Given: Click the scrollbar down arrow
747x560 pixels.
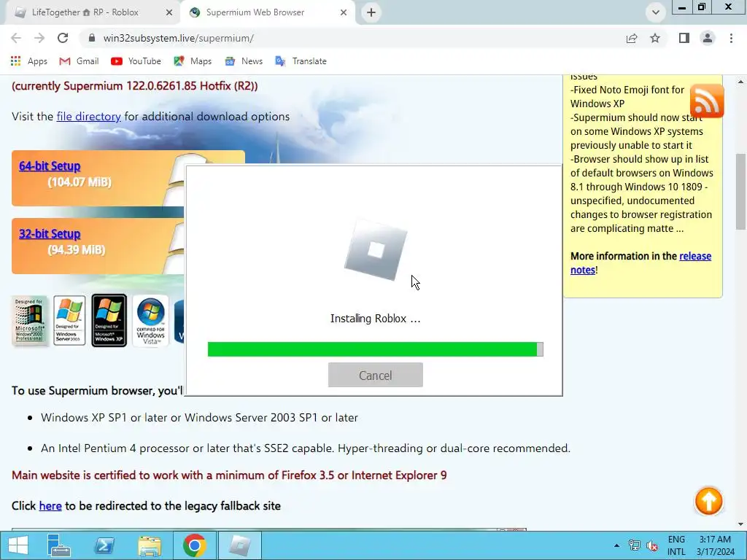Looking at the screenshot, I should point(741,524).
